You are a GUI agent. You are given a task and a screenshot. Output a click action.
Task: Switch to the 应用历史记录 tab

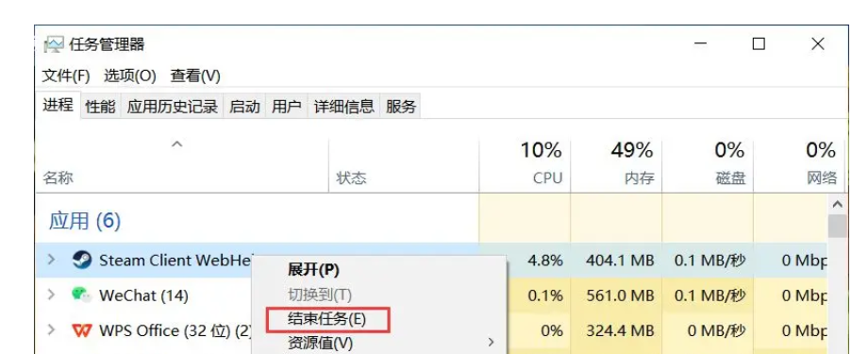point(172,107)
